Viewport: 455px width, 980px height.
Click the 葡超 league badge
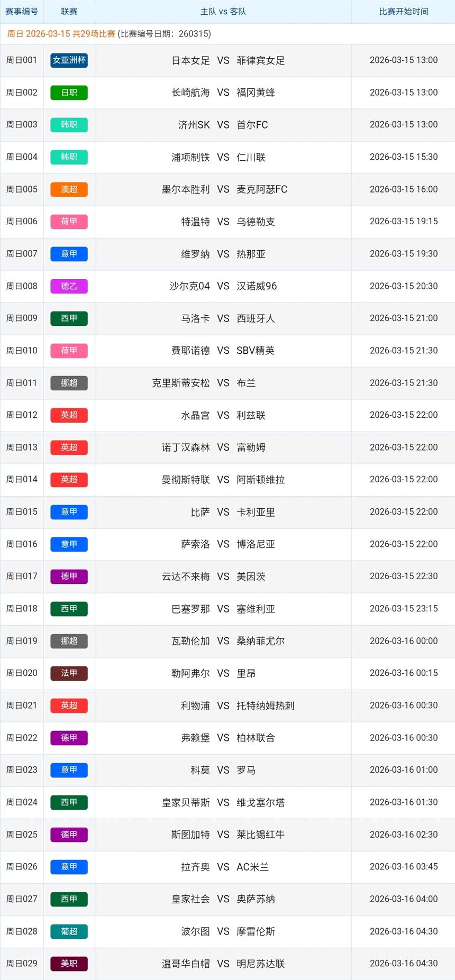coord(69,931)
